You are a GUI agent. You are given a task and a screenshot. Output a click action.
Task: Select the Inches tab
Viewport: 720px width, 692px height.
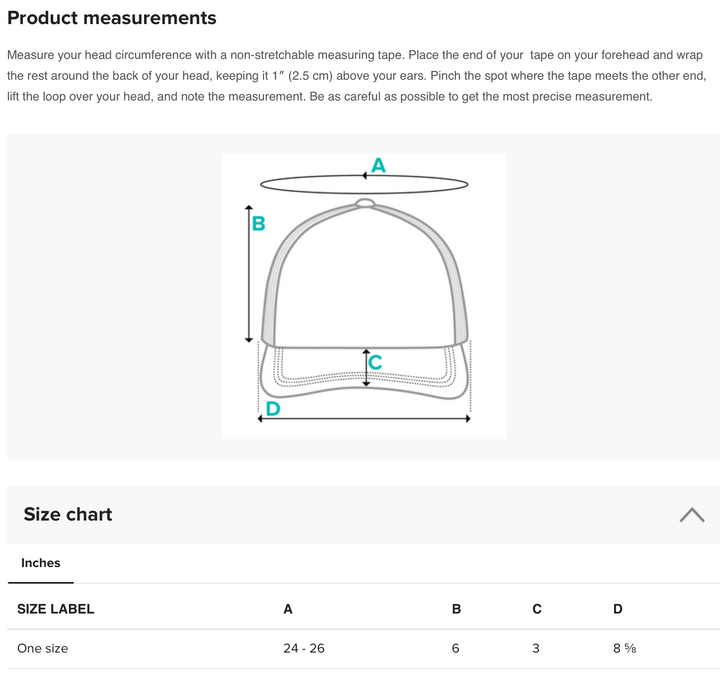coord(40,563)
